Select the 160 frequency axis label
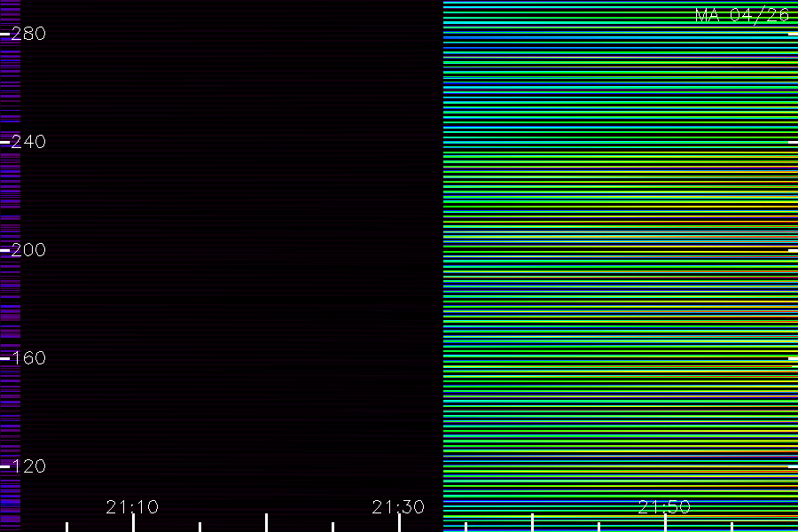This screenshot has height=532, width=798. (x=28, y=358)
